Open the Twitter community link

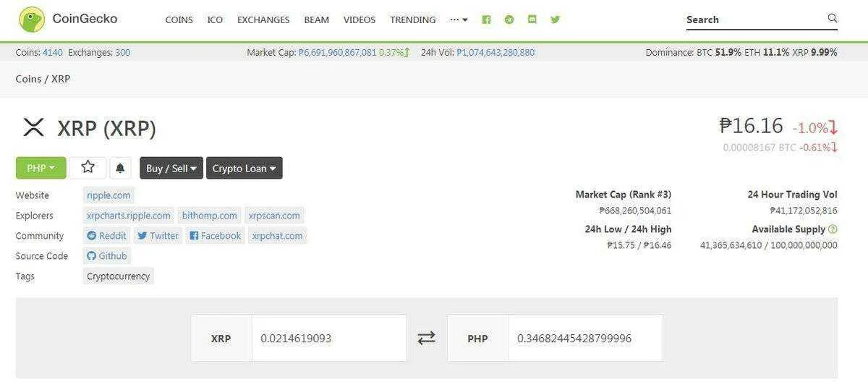(158, 236)
